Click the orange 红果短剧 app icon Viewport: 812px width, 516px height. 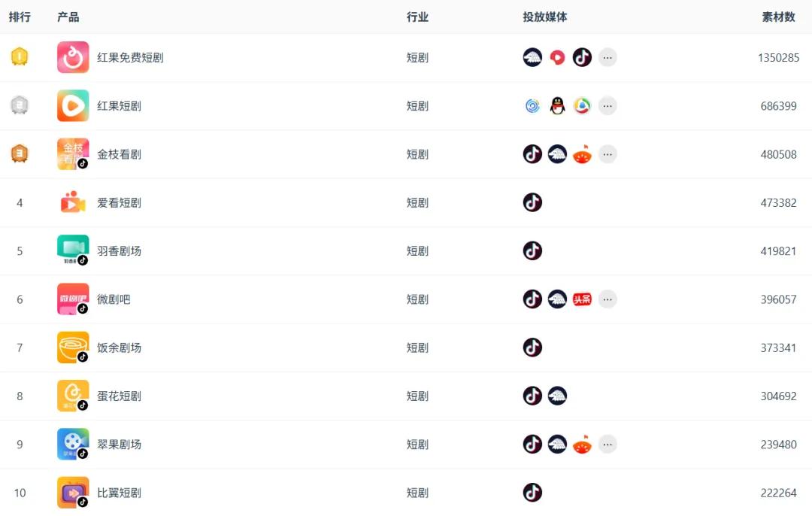[x=73, y=106]
